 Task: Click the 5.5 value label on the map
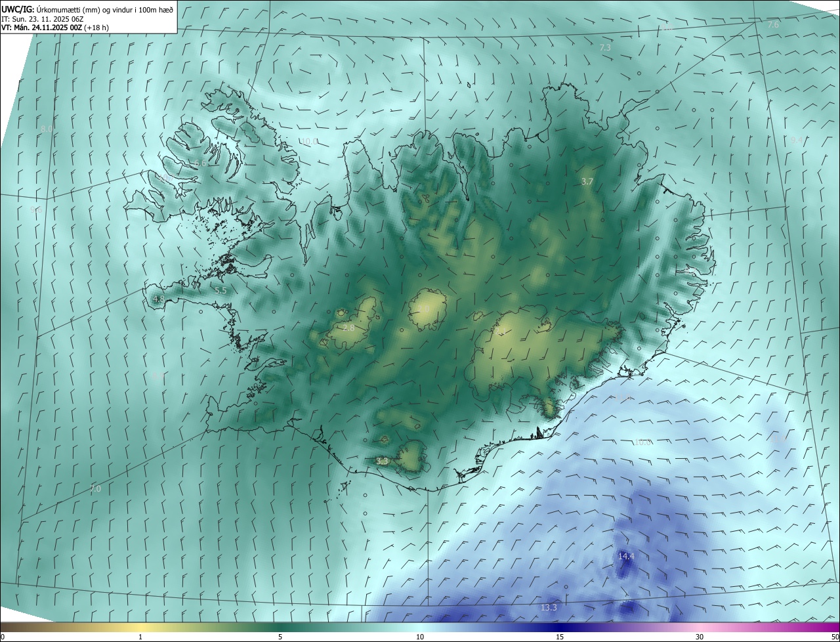point(220,290)
